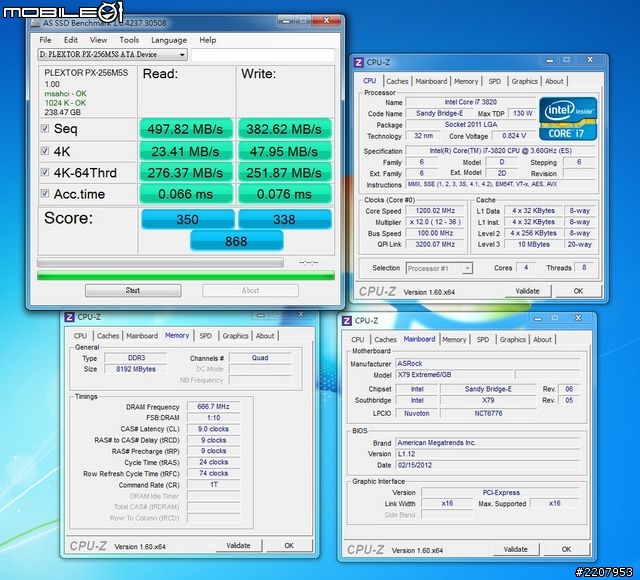This screenshot has height=580, width=640.
Task: Click Validate in the CPU tab CPU-Z window
Action: coord(527,291)
